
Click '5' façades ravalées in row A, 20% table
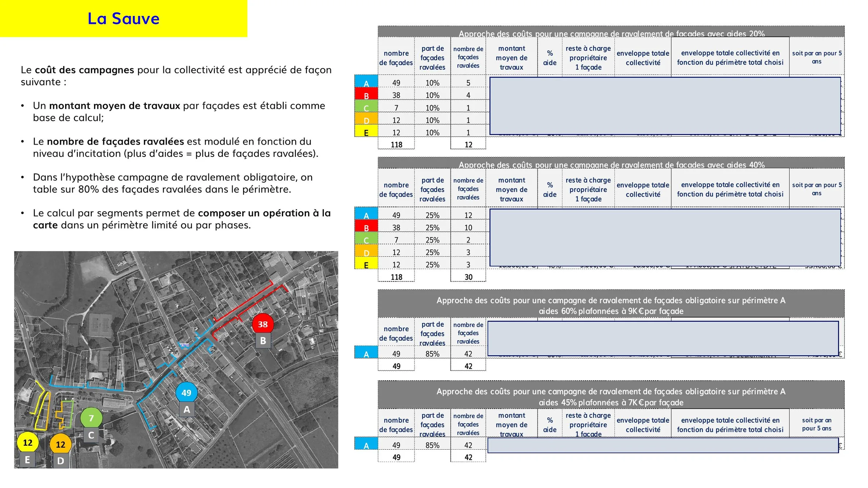(468, 83)
